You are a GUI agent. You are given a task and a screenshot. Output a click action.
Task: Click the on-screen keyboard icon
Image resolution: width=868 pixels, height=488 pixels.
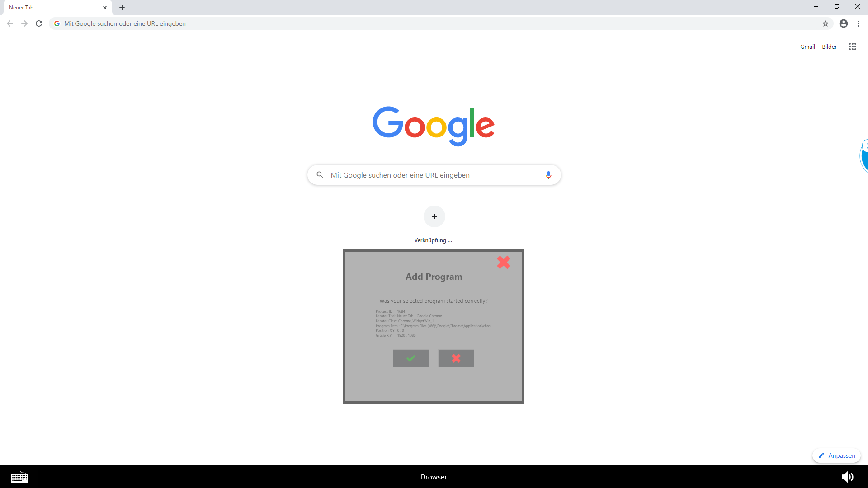click(19, 477)
